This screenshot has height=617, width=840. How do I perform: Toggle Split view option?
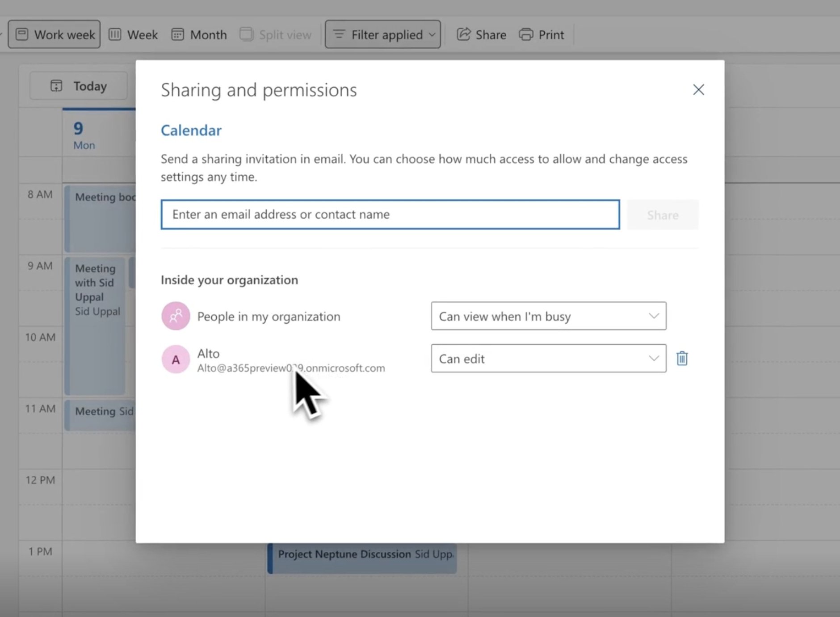click(x=276, y=34)
